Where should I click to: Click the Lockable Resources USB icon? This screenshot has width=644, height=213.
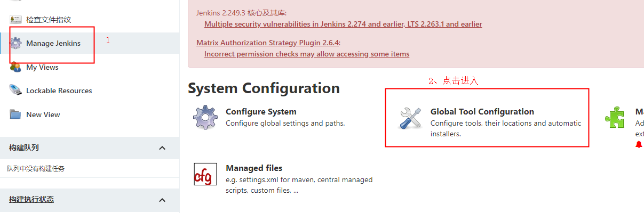15,90
